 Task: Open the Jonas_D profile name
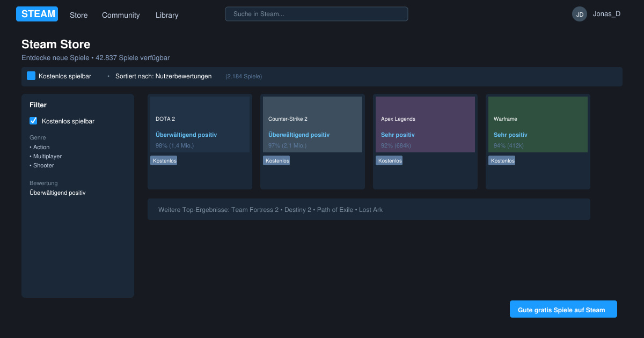pos(606,14)
